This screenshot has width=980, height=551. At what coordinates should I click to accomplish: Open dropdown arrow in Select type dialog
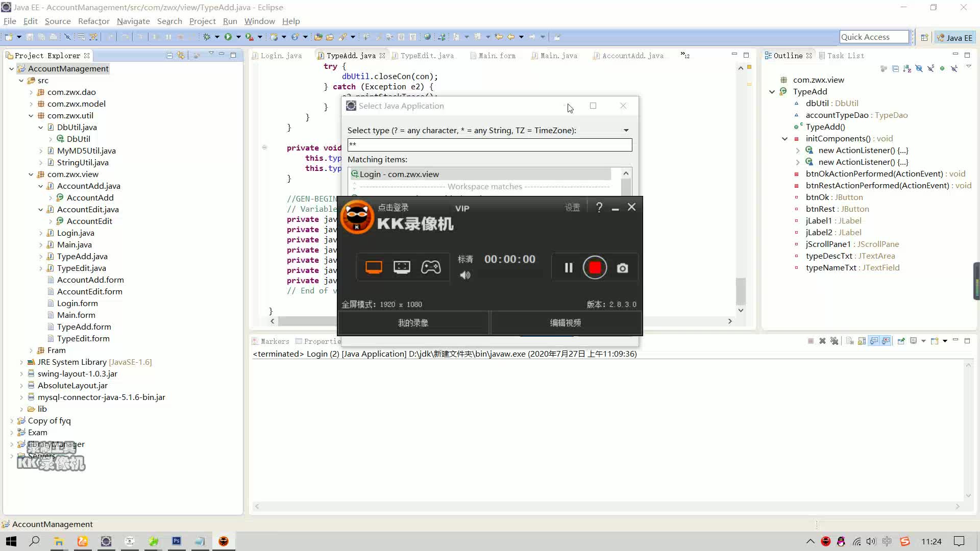point(626,131)
